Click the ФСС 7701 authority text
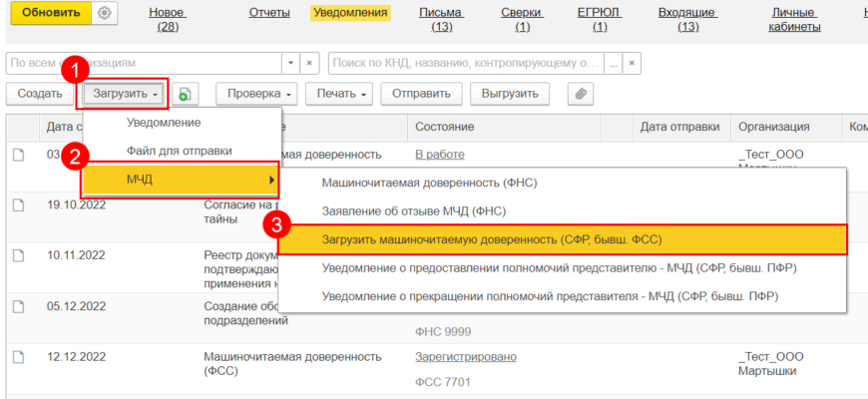 coord(442,382)
